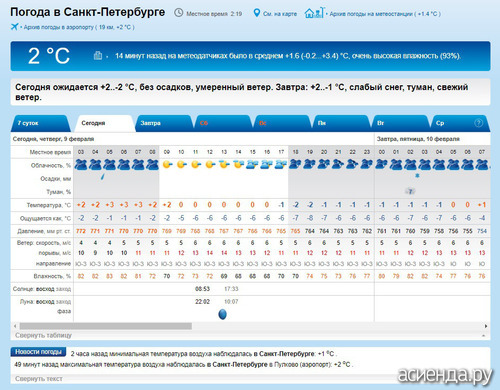
Task: Open Архив погоды на метеостанции link
Action: click(385, 14)
